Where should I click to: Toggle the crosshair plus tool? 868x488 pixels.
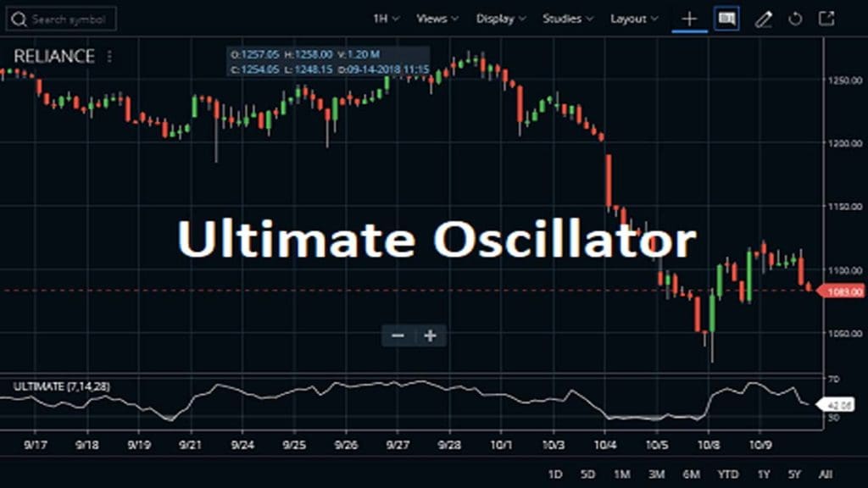(689, 19)
